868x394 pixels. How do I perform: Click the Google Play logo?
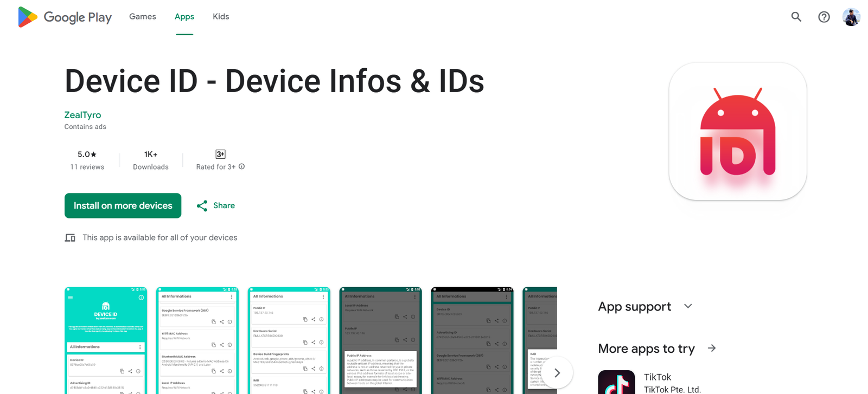[65, 17]
